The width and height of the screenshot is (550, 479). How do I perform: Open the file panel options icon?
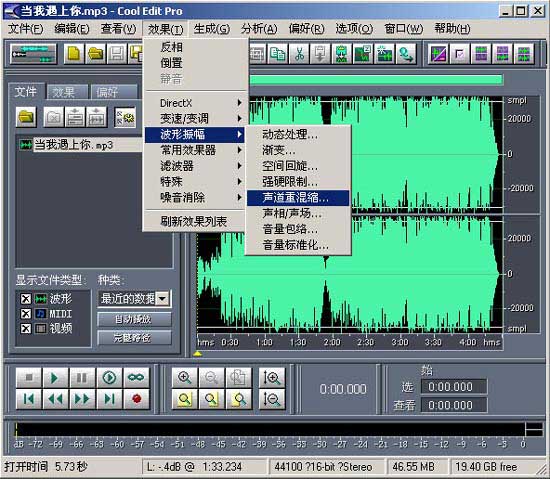coord(125,117)
